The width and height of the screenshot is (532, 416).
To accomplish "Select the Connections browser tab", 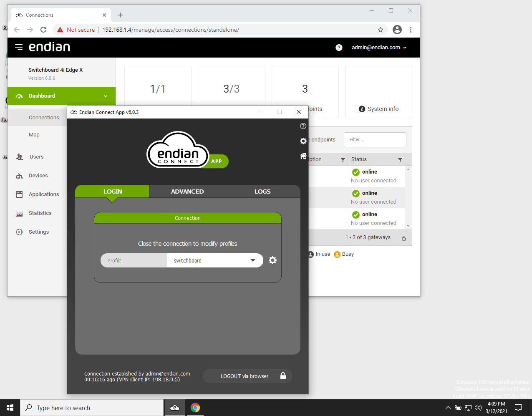I will (x=61, y=15).
